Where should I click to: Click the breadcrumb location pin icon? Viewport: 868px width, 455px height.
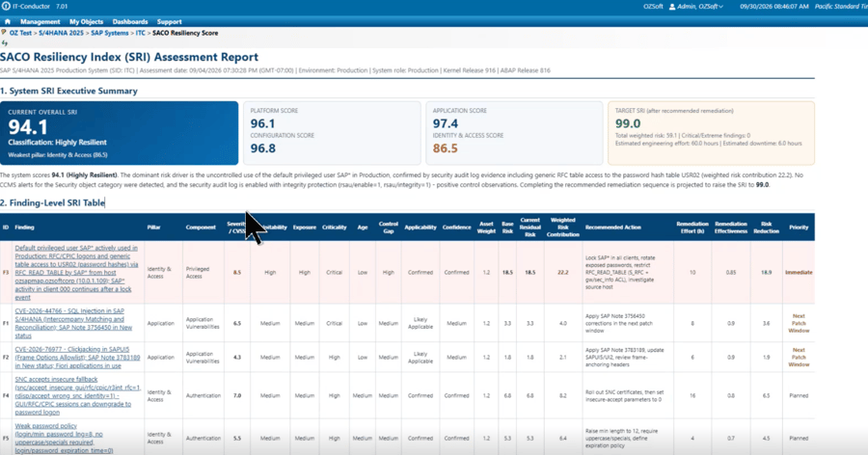pos(4,33)
